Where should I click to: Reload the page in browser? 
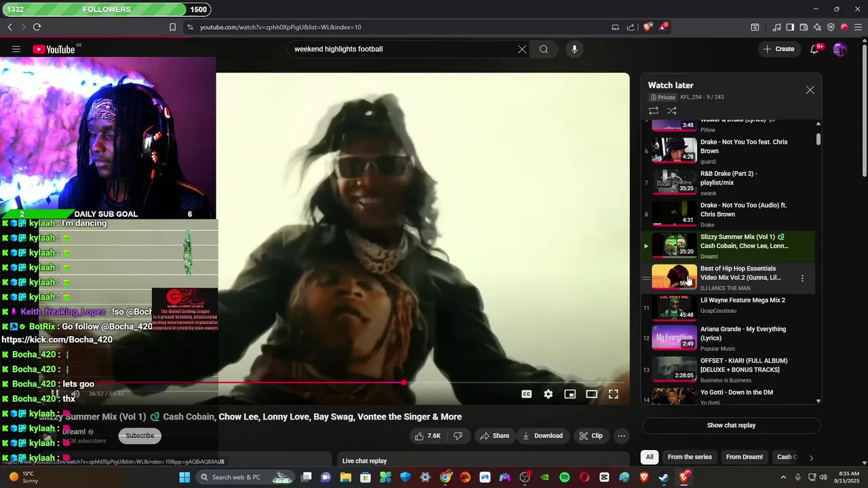click(37, 27)
